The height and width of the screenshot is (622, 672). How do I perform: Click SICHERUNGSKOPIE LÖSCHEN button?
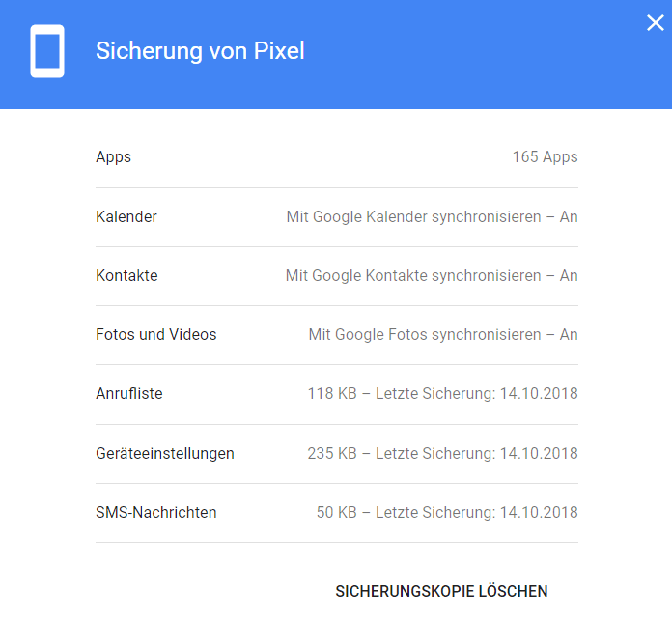pyautogui.click(x=441, y=591)
